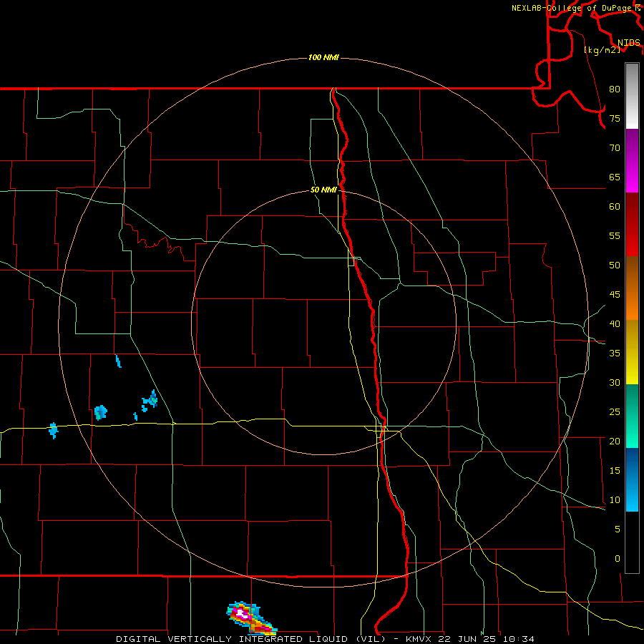Click the 15 value on the scale
The width and height of the screenshot is (644, 644).
click(615, 471)
